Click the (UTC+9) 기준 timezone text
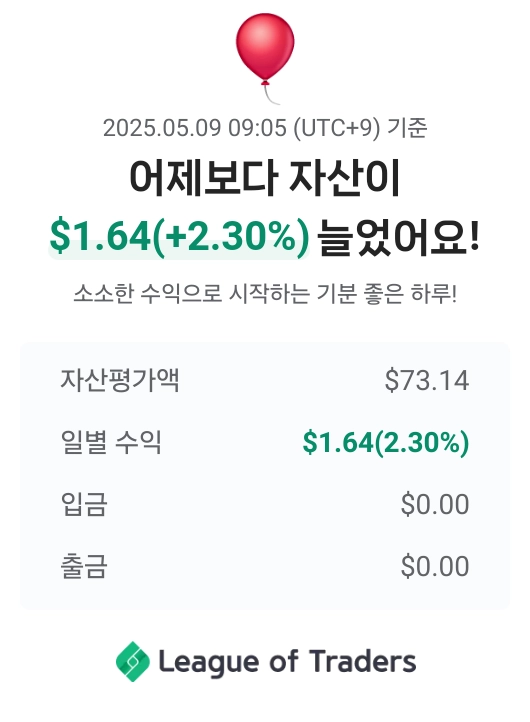 (361, 128)
